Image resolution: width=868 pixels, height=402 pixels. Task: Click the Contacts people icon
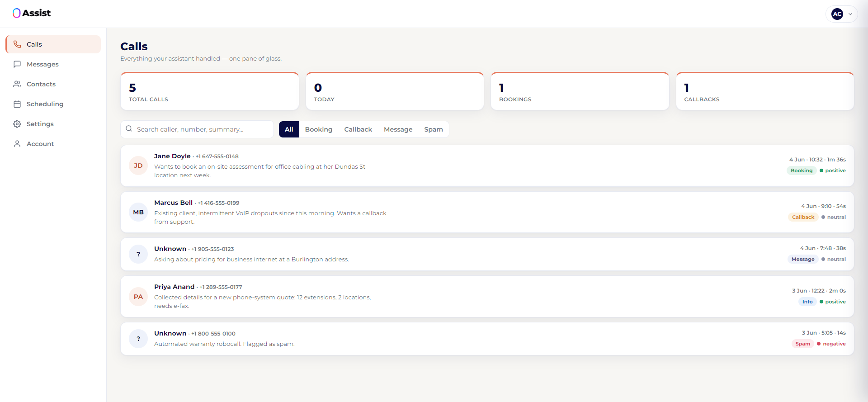tap(17, 84)
